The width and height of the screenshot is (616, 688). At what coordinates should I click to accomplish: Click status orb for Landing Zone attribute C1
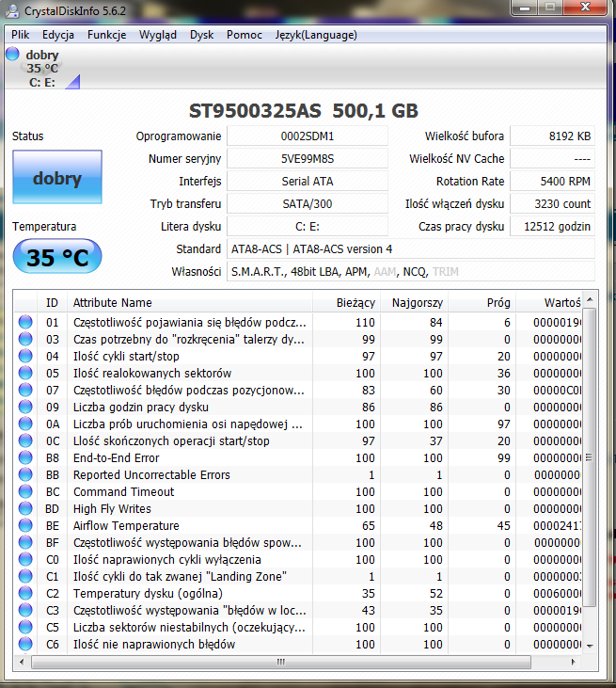25,576
